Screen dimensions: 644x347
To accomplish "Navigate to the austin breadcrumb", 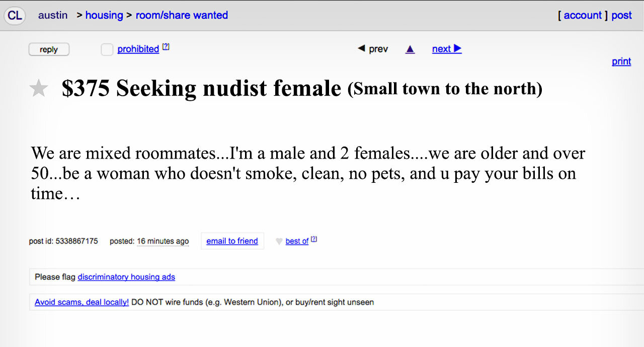I will (x=53, y=15).
